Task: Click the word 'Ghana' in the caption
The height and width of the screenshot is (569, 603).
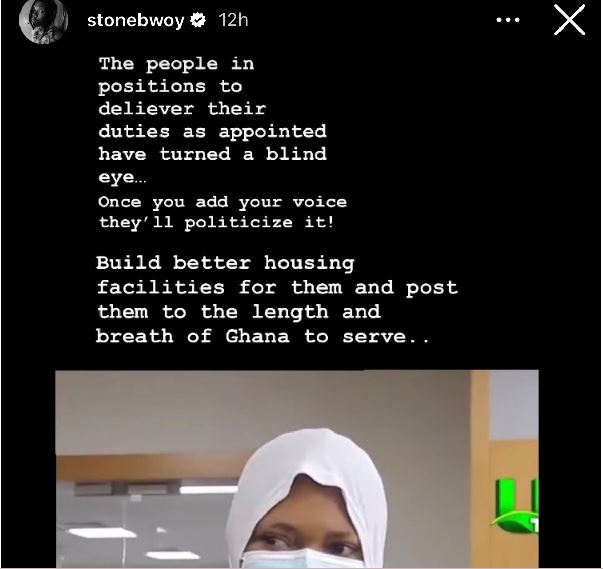Action: pyautogui.click(x=257, y=336)
